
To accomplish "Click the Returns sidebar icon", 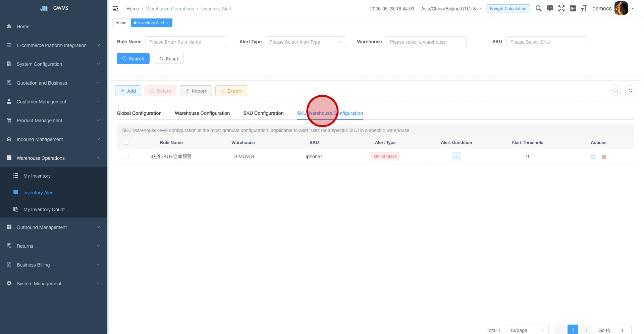I will pos(9,246).
